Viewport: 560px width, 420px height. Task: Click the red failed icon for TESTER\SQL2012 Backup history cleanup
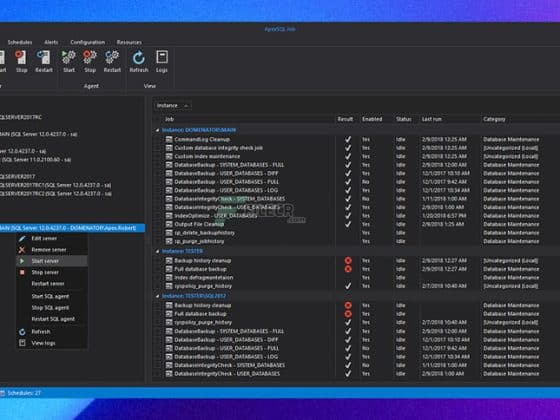tap(348, 305)
